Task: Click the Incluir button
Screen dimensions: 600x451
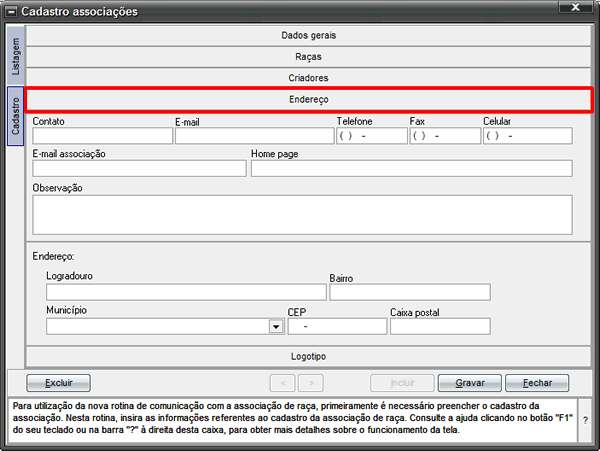Action: click(x=402, y=383)
